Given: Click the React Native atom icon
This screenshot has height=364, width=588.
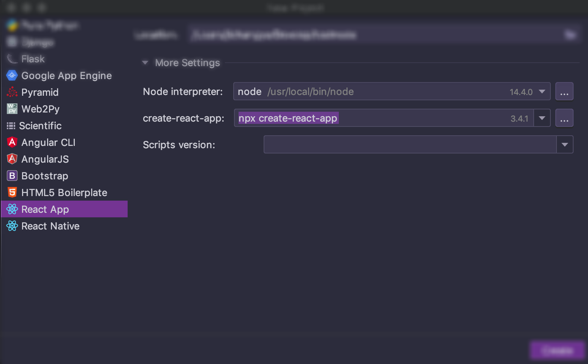Looking at the screenshot, I should (12, 226).
